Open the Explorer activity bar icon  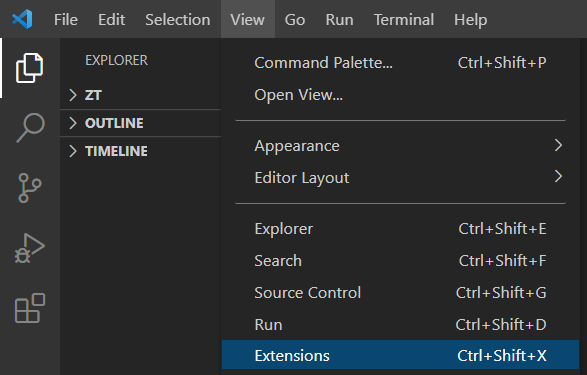coord(30,68)
